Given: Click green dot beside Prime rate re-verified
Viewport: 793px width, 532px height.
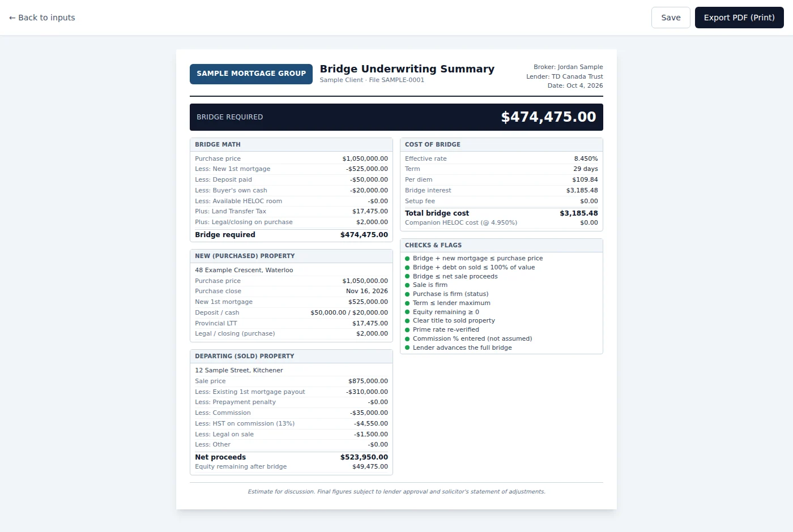Looking at the screenshot, I should click(x=407, y=330).
